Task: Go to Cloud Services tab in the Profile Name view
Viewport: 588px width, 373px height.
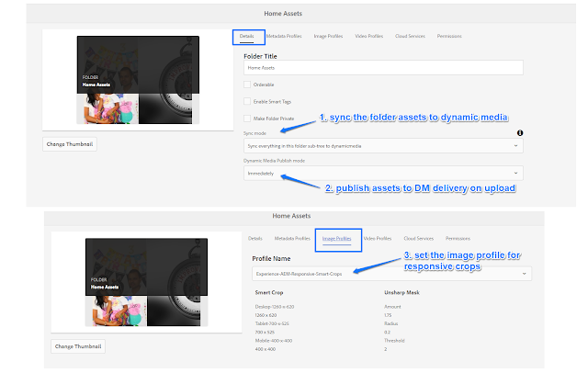Action: (419, 239)
